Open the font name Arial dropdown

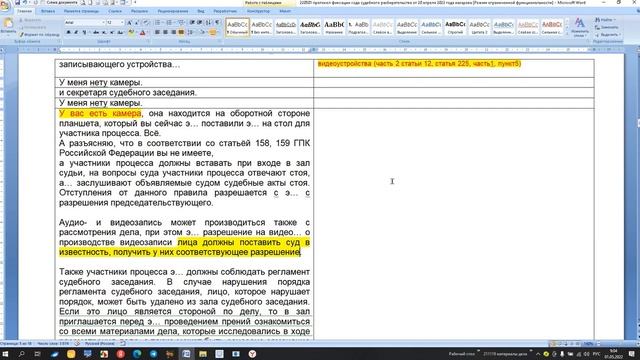[103, 22]
